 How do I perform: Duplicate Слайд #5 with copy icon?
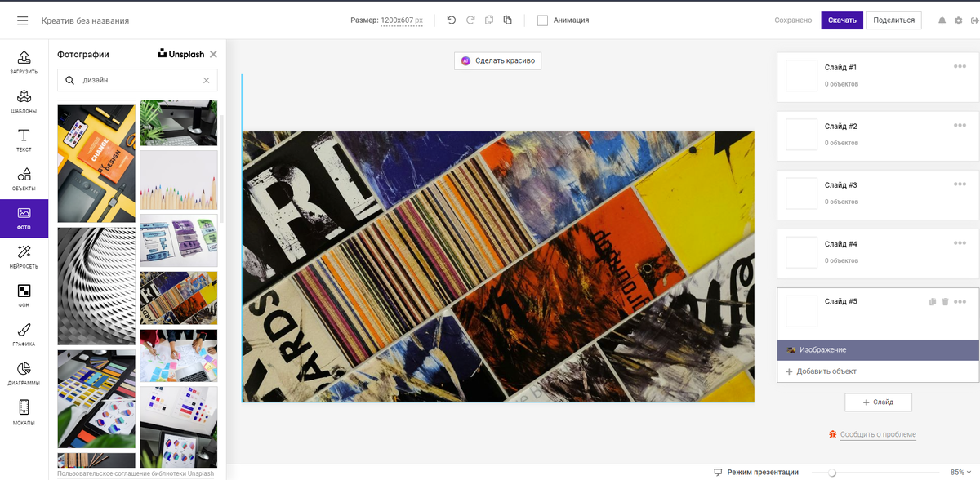(x=933, y=302)
